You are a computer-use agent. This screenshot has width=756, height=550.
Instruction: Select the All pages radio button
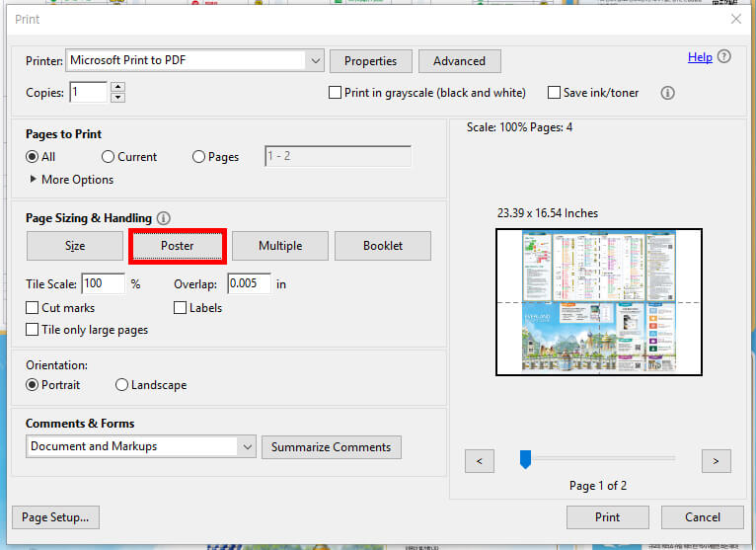pos(33,157)
